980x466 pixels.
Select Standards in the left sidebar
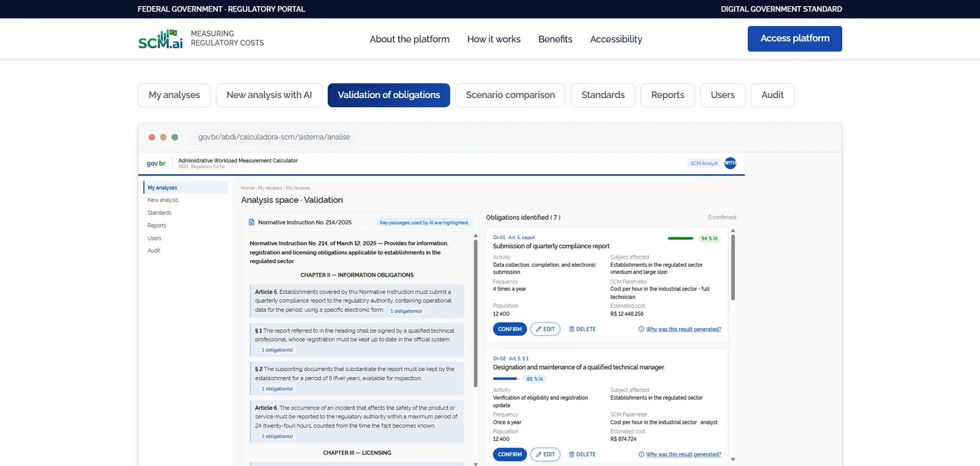click(x=159, y=213)
